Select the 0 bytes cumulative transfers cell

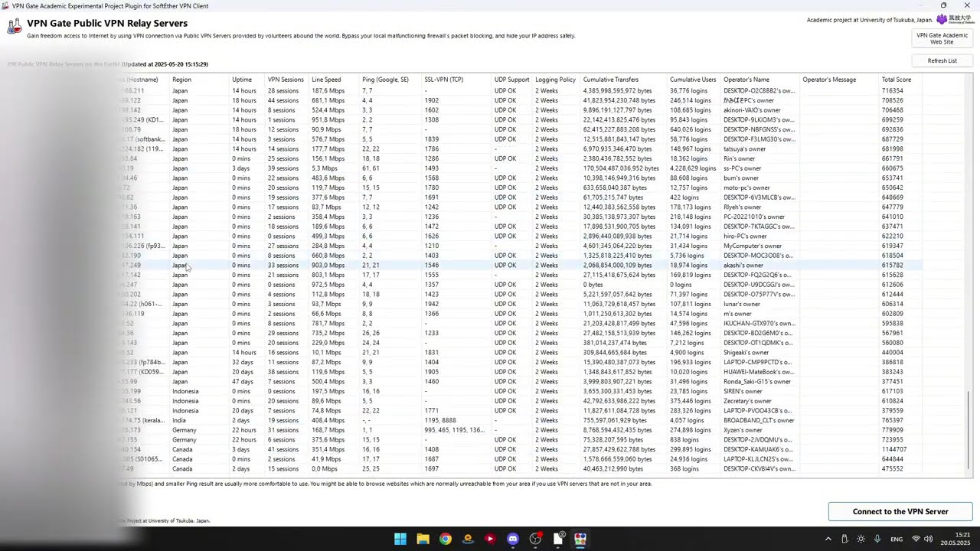(593, 285)
